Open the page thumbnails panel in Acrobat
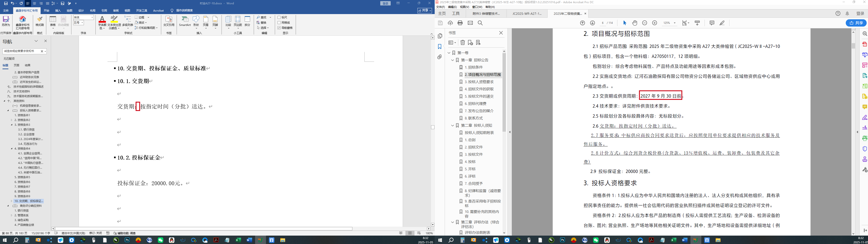 pos(440,36)
